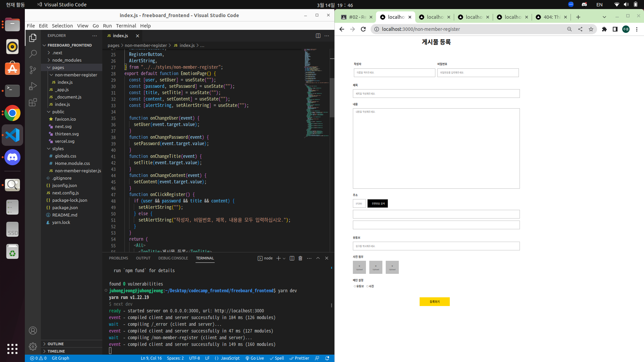Reload the localhost browser page

click(x=363, y=29)
